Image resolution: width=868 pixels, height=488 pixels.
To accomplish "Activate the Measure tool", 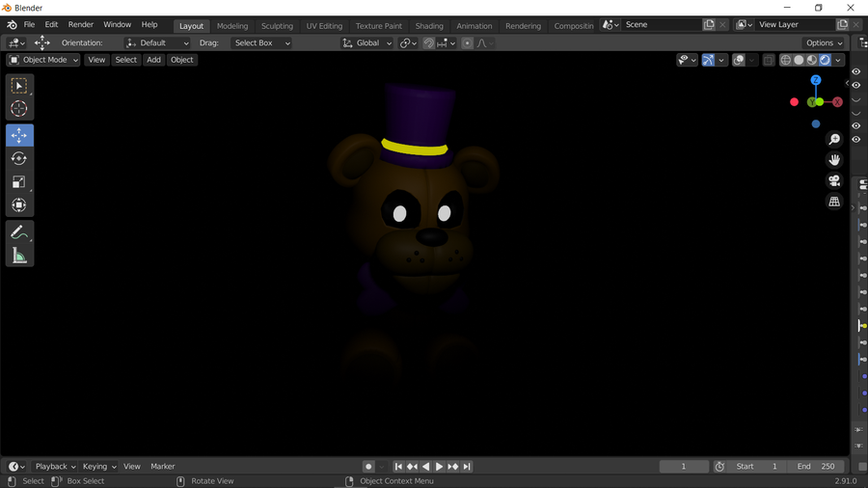I will pyautogui.click(x=19, y=256).
